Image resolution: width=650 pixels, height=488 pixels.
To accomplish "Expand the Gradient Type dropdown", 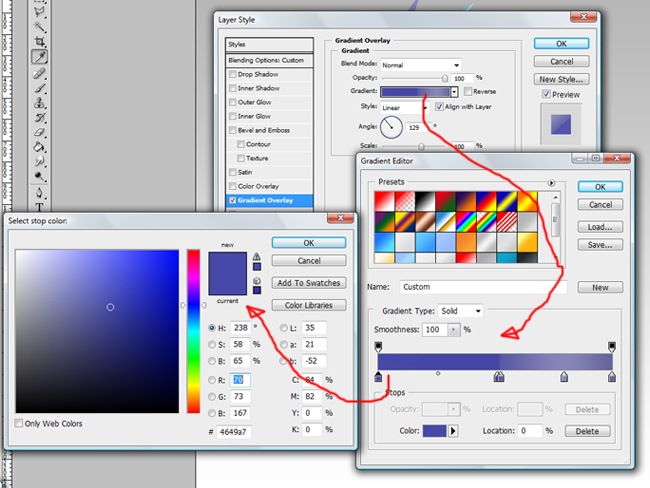I will [460, 311].
